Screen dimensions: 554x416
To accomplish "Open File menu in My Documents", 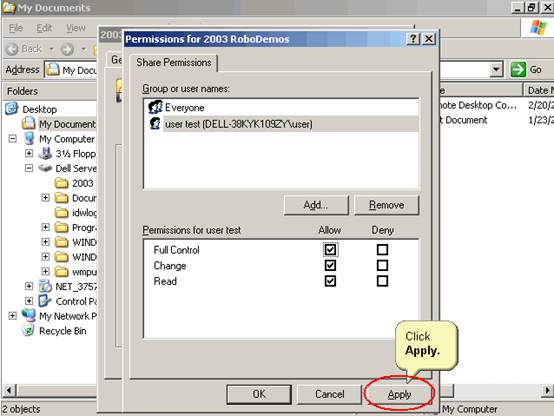I will tap(16, 28).
